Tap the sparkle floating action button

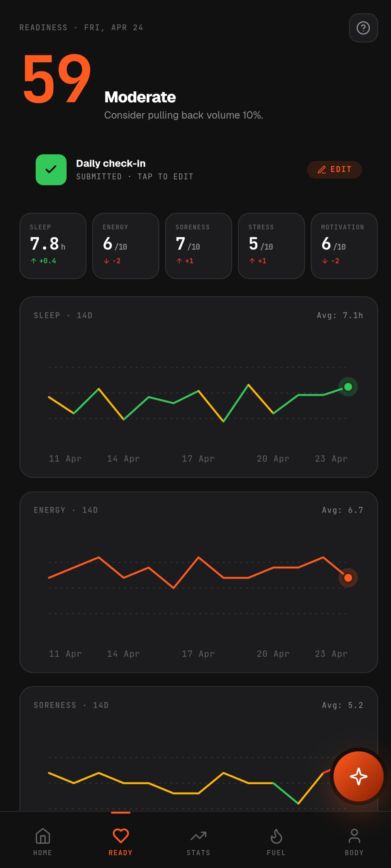[358, 776]
